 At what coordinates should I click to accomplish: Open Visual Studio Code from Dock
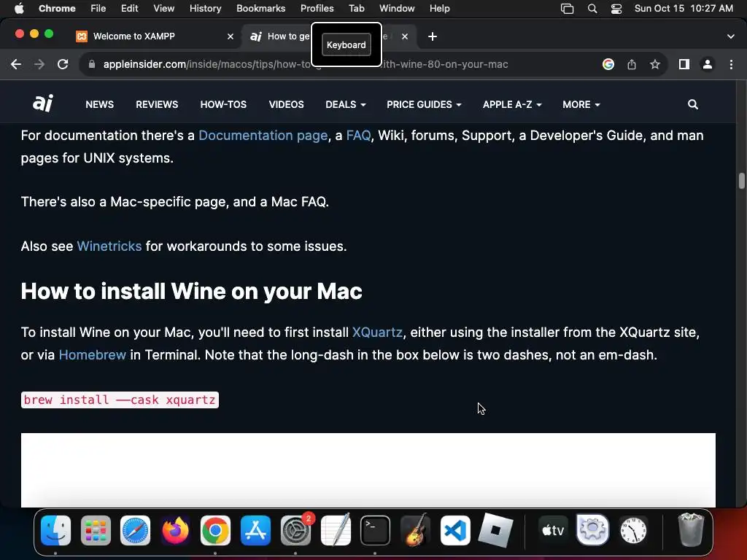pyautogui.click(x=455, y=531)
